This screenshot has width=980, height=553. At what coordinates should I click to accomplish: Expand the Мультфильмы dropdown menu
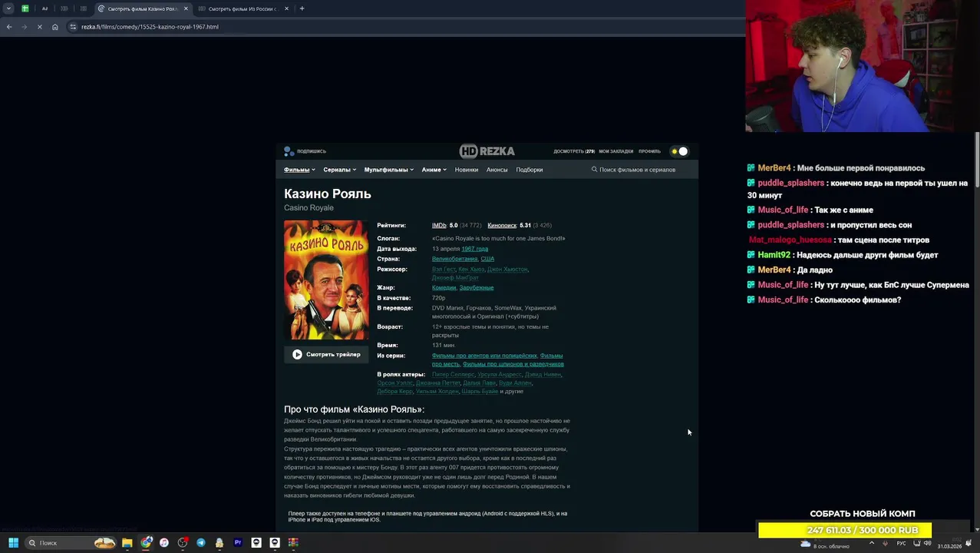click(x=388, y=170)
